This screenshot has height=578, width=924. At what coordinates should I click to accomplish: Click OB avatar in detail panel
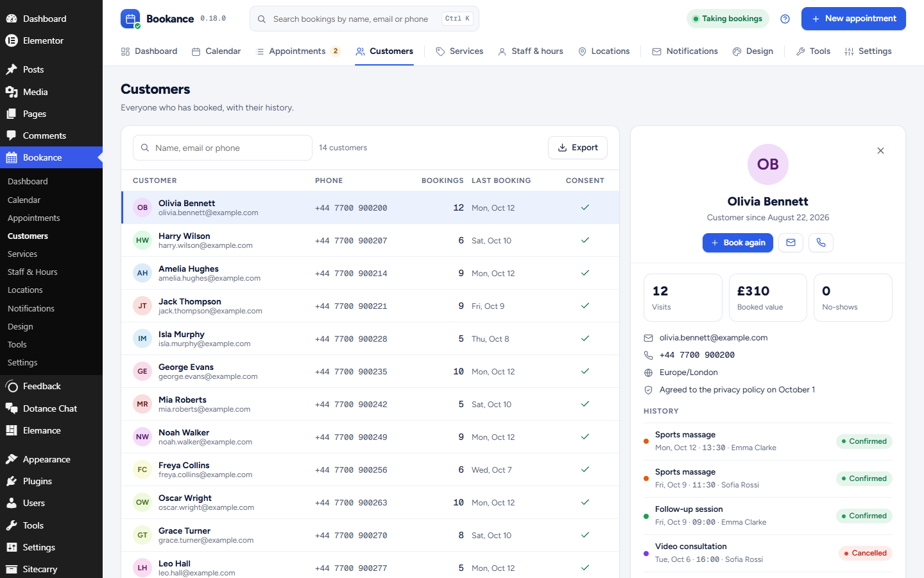click(x=767, y=164)
